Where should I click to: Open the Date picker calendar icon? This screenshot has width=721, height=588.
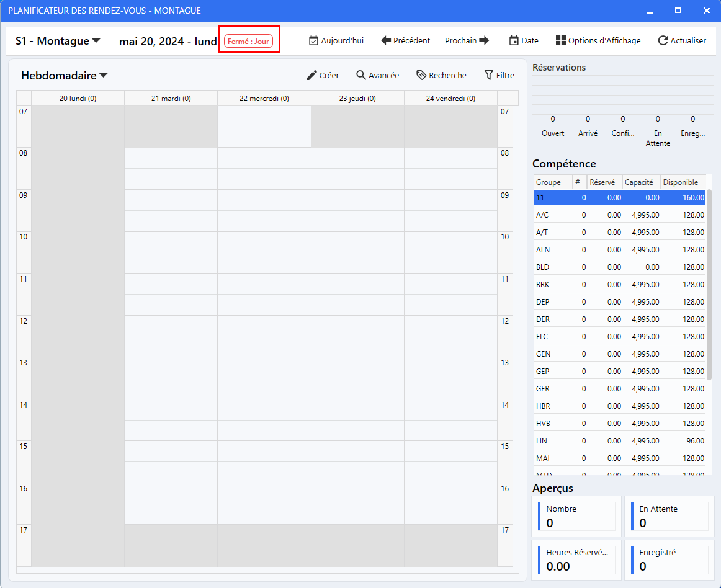514,41
